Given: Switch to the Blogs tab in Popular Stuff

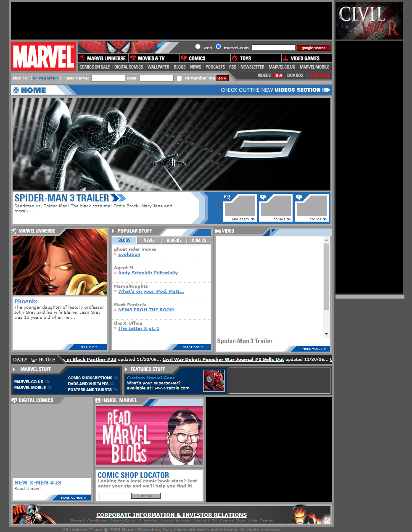Looking at the screenshot, I should [124, 240].
